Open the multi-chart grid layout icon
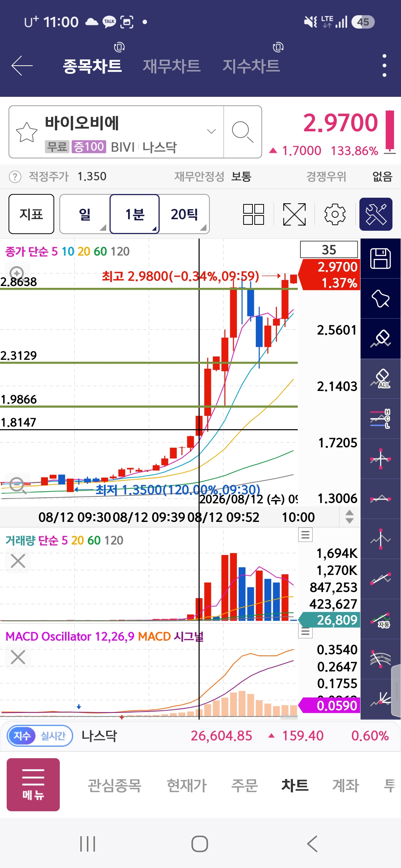Image resolution: width=401 pixels, height=868 pixels. pos(254,214)
